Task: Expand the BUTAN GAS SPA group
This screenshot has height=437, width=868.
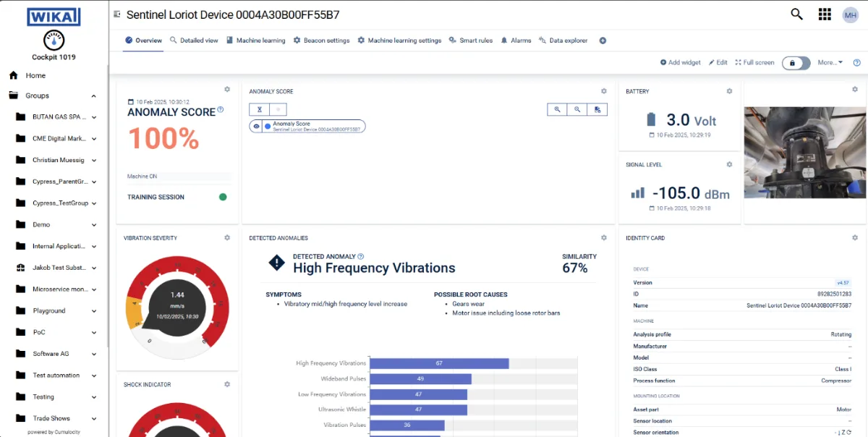Action: pos(94,117)
